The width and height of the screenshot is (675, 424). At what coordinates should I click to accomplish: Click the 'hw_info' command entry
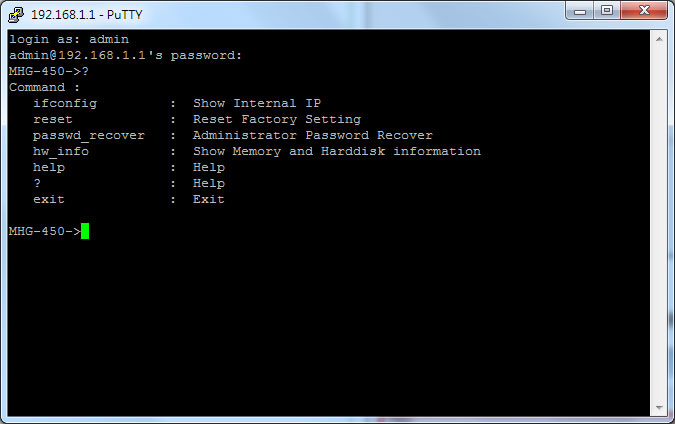[x=61, y=152]
